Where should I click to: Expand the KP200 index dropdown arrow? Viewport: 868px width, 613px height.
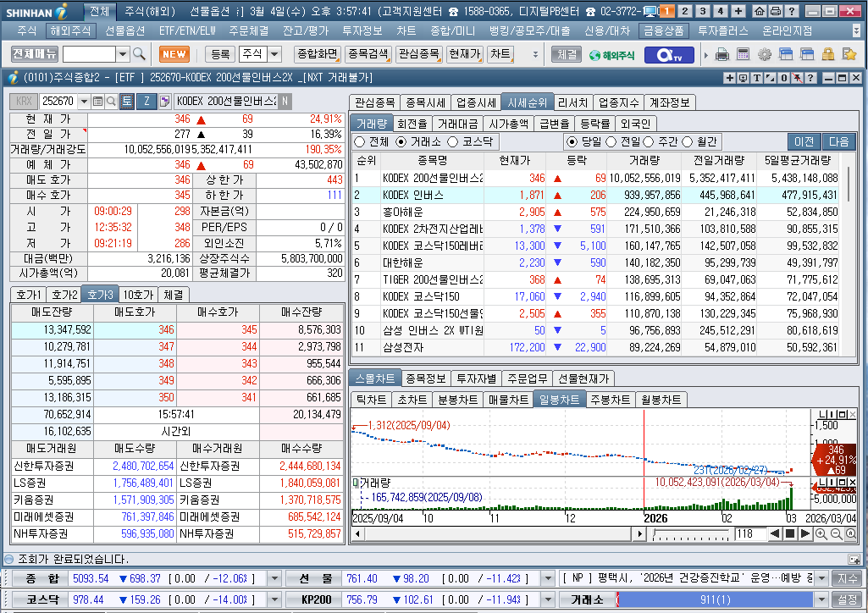coord(548,599)
